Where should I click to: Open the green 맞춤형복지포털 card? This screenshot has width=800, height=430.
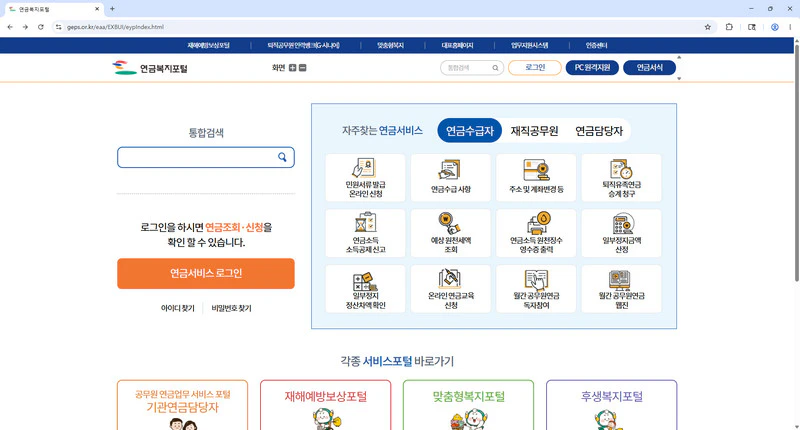pos(468,405)
